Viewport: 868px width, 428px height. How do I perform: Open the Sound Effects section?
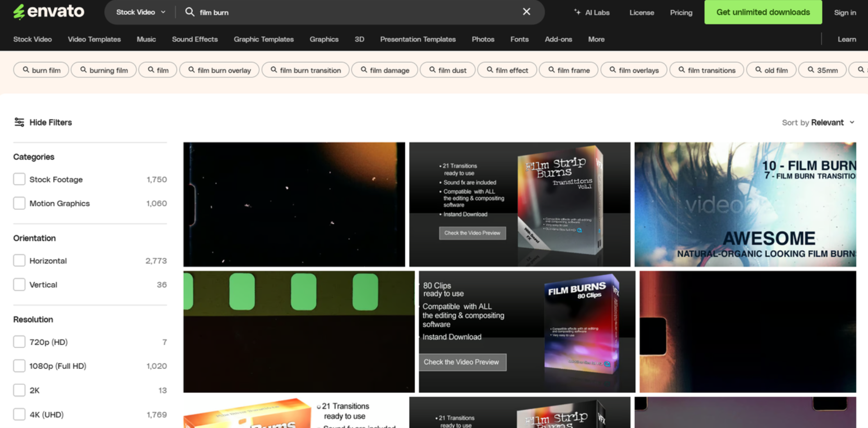coord(195,39)
